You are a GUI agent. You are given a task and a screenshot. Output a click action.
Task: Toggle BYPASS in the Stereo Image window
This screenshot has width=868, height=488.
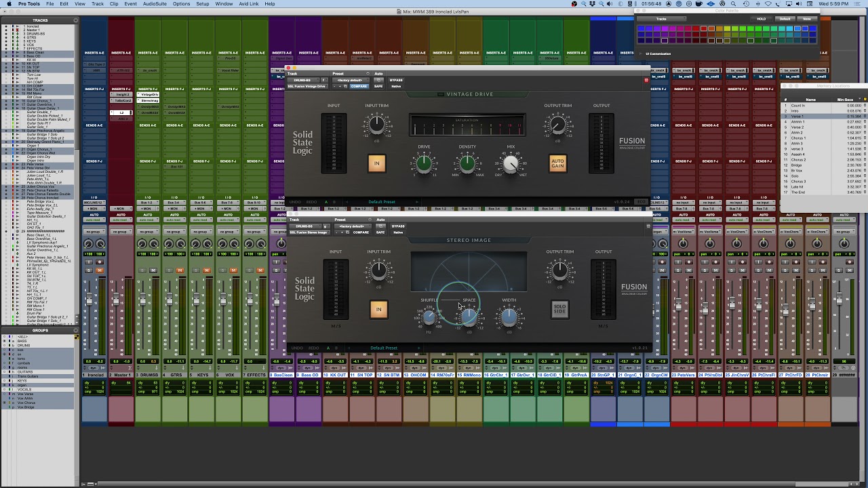point(398,226)
